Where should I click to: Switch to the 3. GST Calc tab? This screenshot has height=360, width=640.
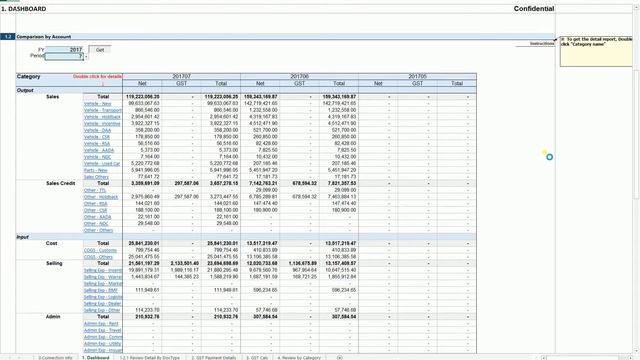pyautogui.click(x=257, y=358)
